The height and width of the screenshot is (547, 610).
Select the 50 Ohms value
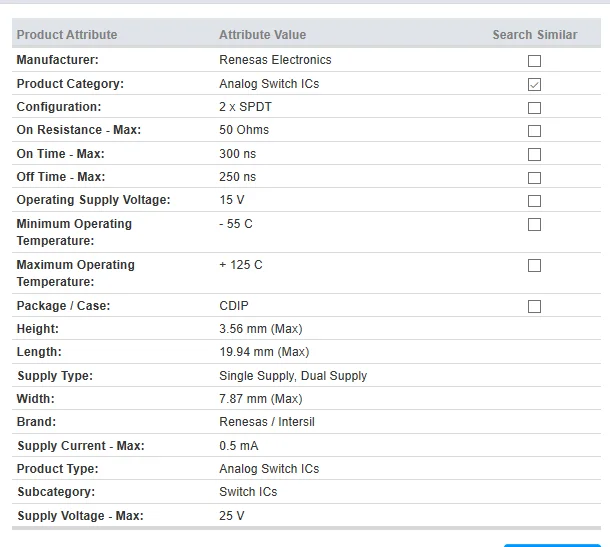244,130
